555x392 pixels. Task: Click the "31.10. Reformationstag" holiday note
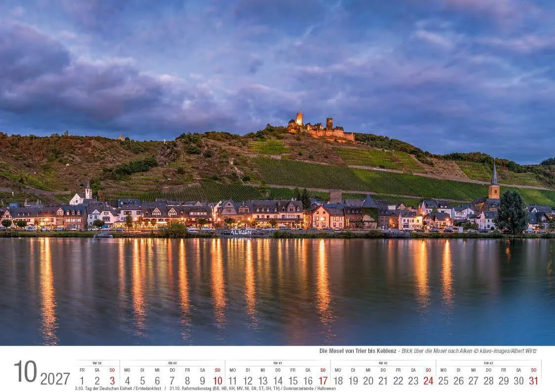tap(190, 389)
